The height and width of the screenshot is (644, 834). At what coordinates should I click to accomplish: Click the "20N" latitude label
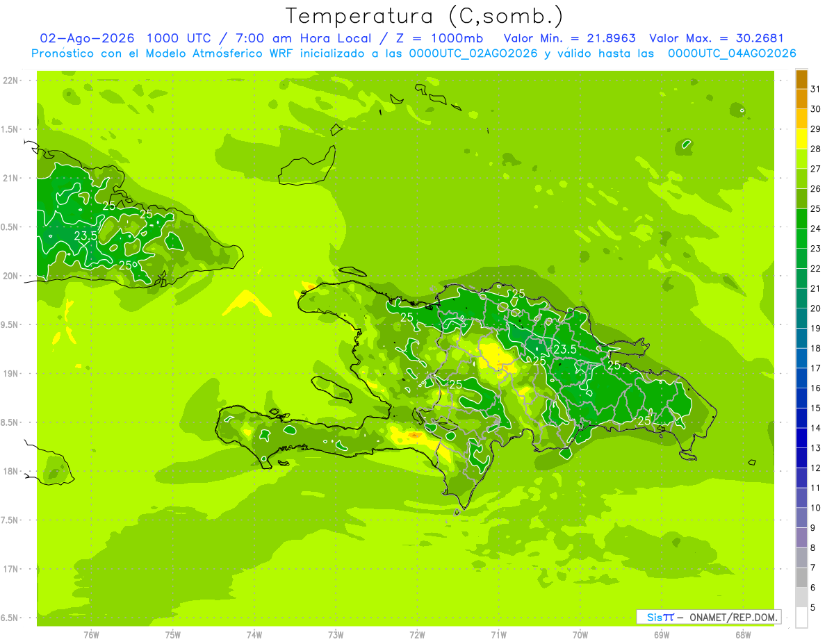[x=11, y=276]
